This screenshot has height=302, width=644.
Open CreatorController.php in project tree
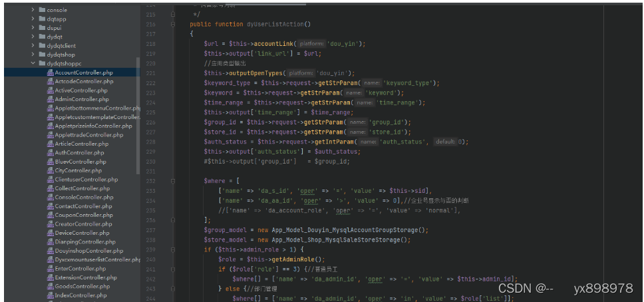coord(83,224)
